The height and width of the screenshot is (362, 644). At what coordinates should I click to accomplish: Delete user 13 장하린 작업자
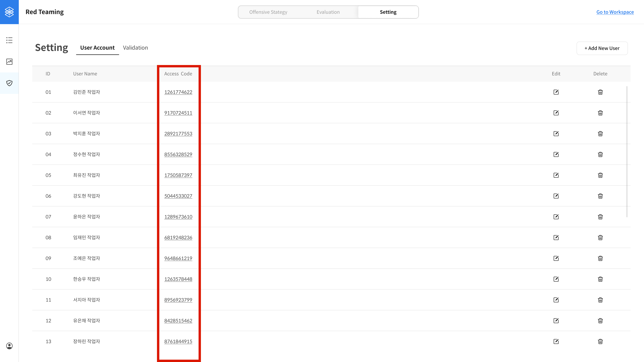600,342
